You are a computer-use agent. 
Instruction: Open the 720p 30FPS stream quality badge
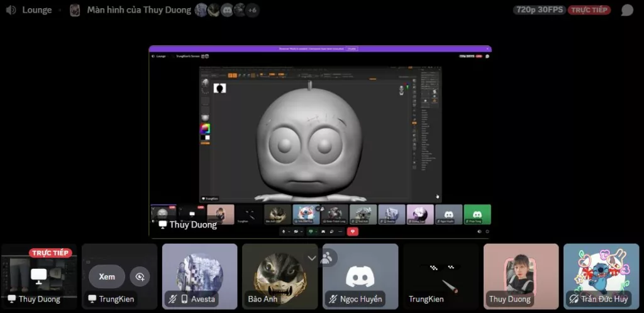pyautogui.click(x=539, y=10)
